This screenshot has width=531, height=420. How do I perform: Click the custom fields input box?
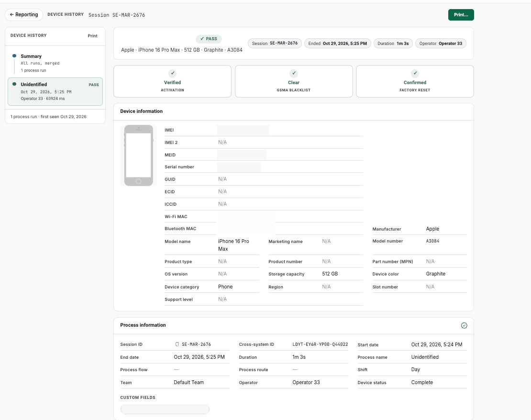click(165, 409)
